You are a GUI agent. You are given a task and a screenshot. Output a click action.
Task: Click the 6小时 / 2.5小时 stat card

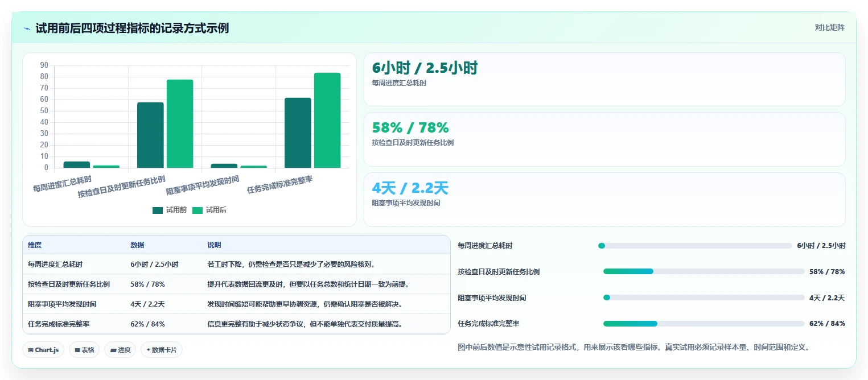click(604, 80)
